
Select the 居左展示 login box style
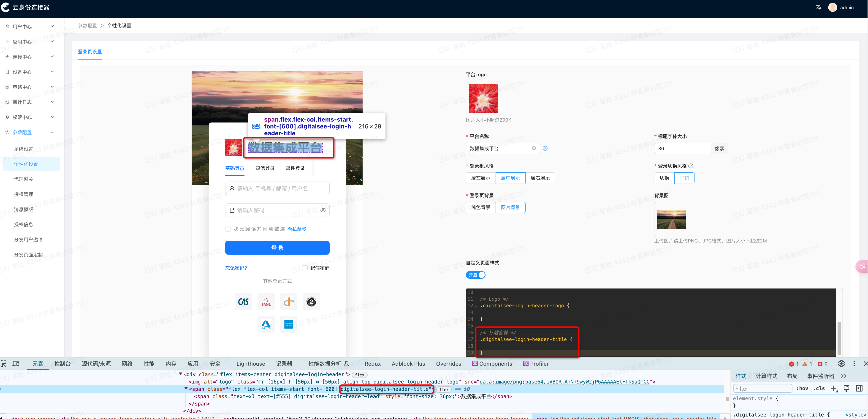pos(480,178)
